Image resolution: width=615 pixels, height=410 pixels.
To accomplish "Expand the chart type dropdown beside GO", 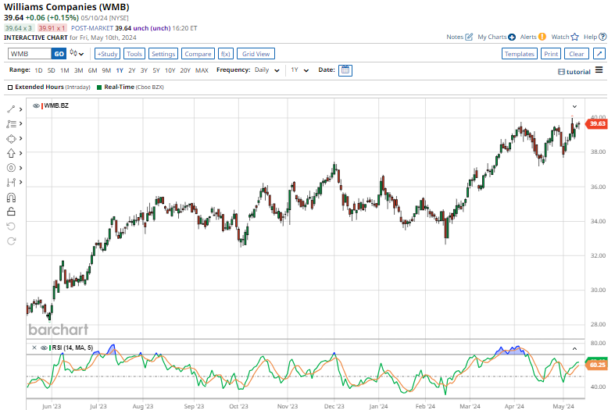I will pyautogui.click(x=75, y=53).
